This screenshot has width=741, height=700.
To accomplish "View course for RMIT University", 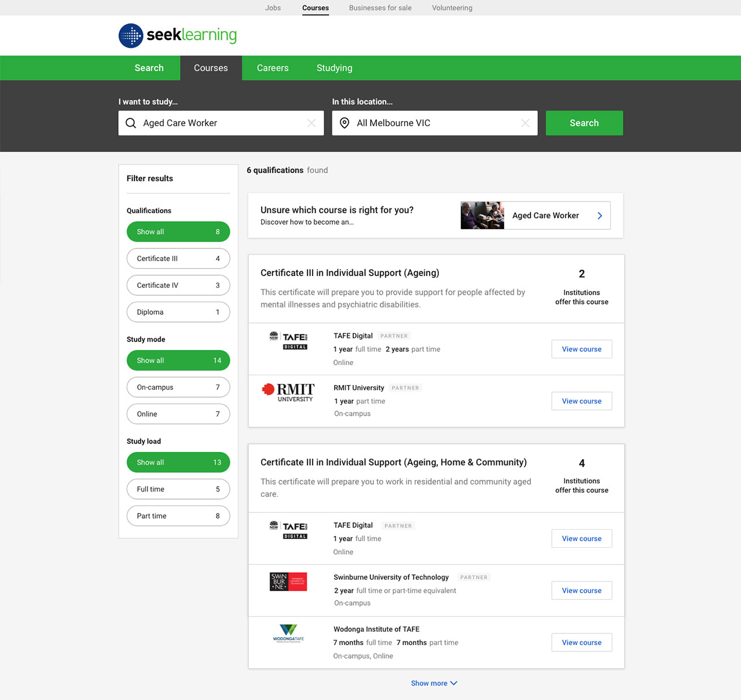I will (582, 401).
